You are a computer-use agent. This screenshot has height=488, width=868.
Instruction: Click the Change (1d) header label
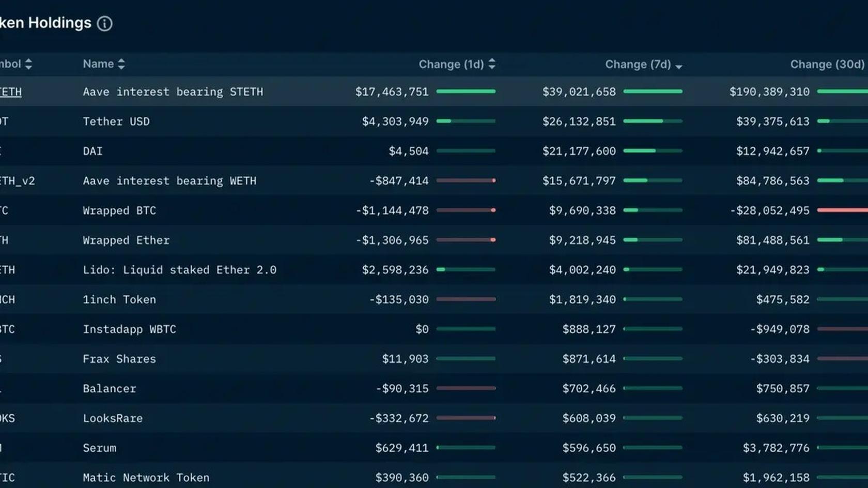pos(451,64)
